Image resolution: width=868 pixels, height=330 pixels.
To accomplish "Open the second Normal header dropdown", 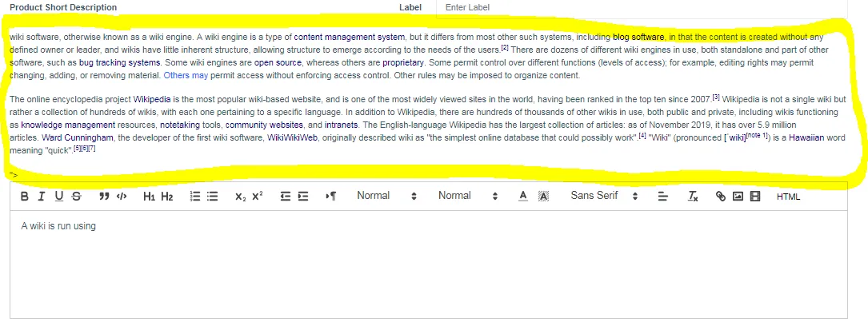I will pyautogui.click(x=468, y=196).
